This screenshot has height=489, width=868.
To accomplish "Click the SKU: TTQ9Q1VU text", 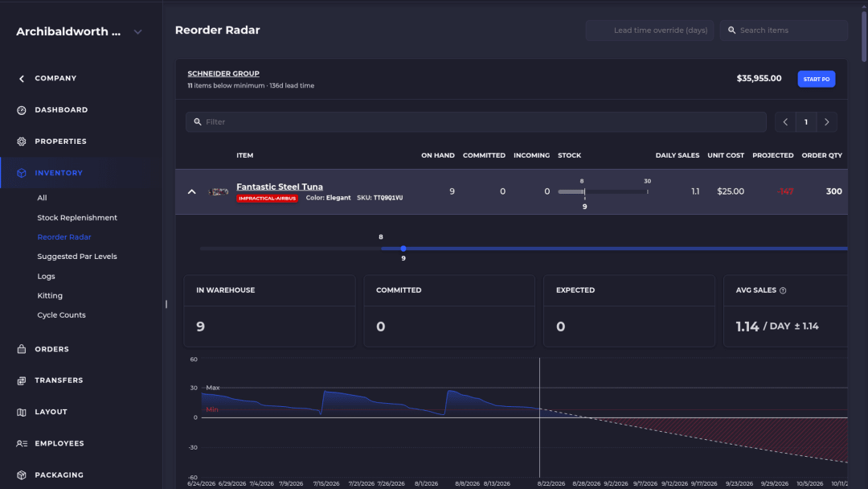I will (x=379, y=198).
